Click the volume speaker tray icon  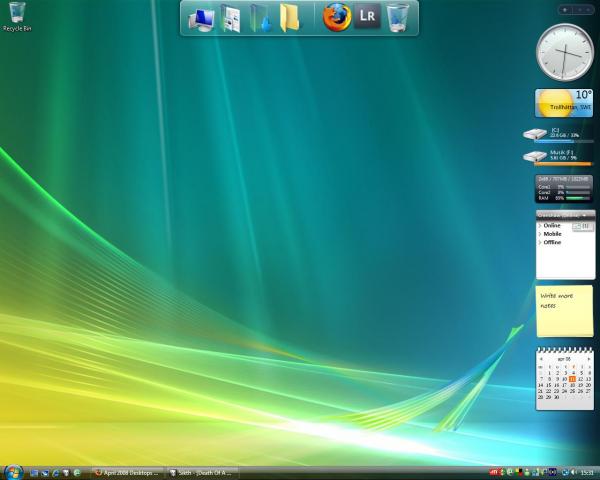click(x=574, y=472)
